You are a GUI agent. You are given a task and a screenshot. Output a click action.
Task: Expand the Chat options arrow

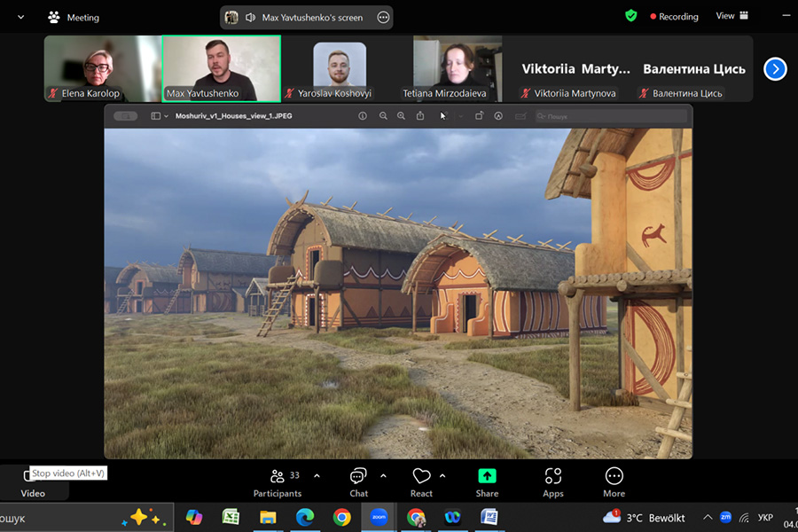tap(383, 475)
